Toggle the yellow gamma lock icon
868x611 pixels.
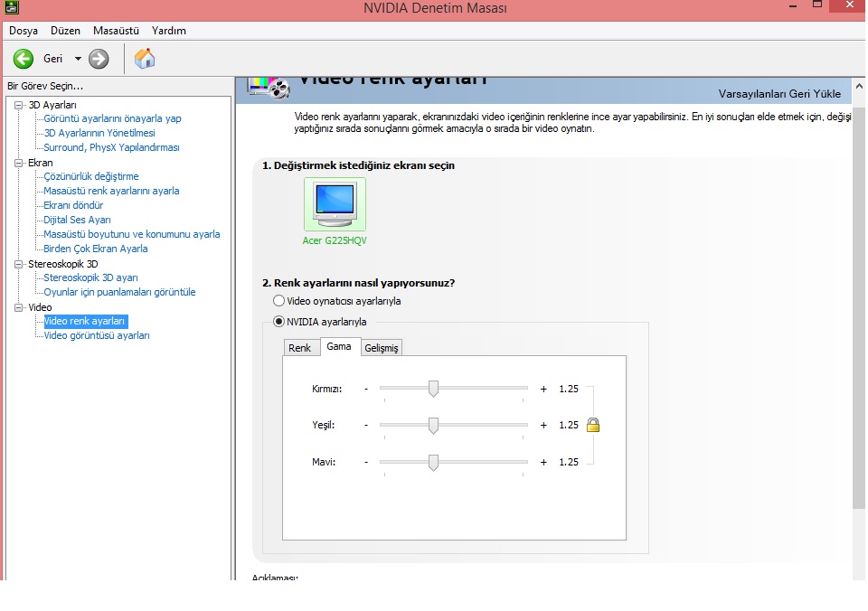pyautogui.click(x=593, y=425)
